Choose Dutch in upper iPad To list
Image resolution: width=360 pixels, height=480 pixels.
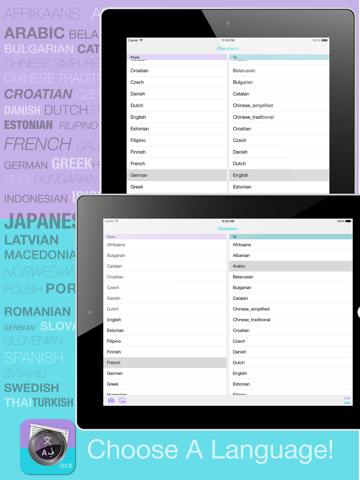tap(279, 164)
